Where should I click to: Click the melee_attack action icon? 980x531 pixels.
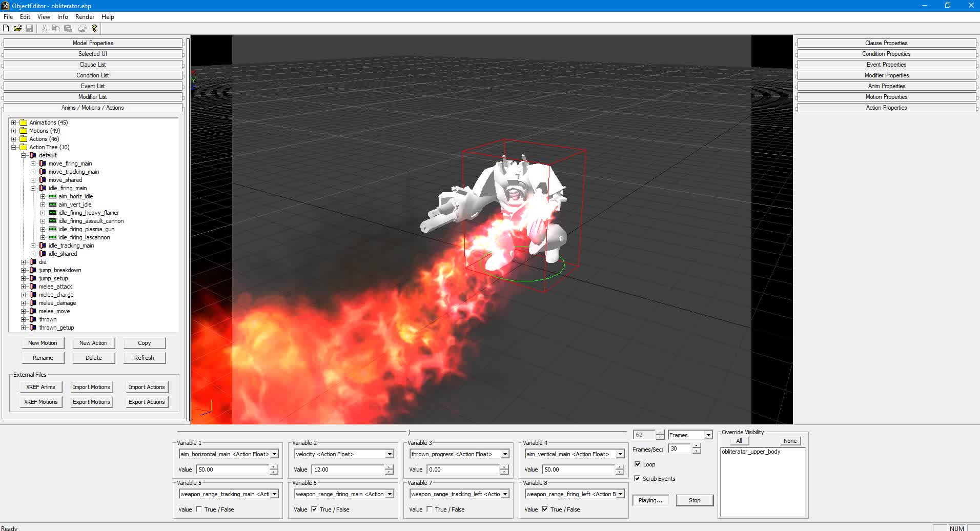pyautogui.click(x=33, y=287)
